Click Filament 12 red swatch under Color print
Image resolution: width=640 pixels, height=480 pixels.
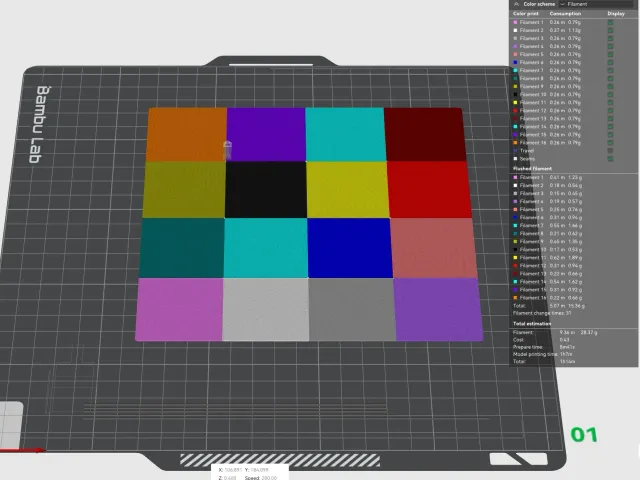515,111
